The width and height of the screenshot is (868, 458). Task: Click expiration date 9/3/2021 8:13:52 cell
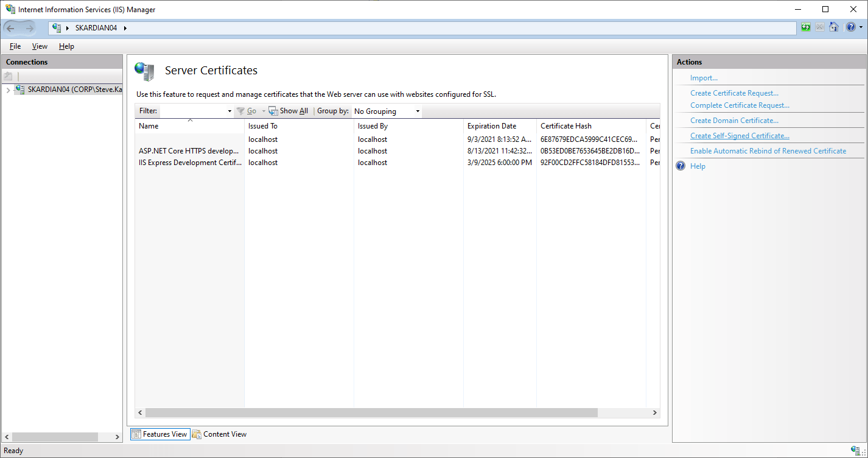point(500,139)
